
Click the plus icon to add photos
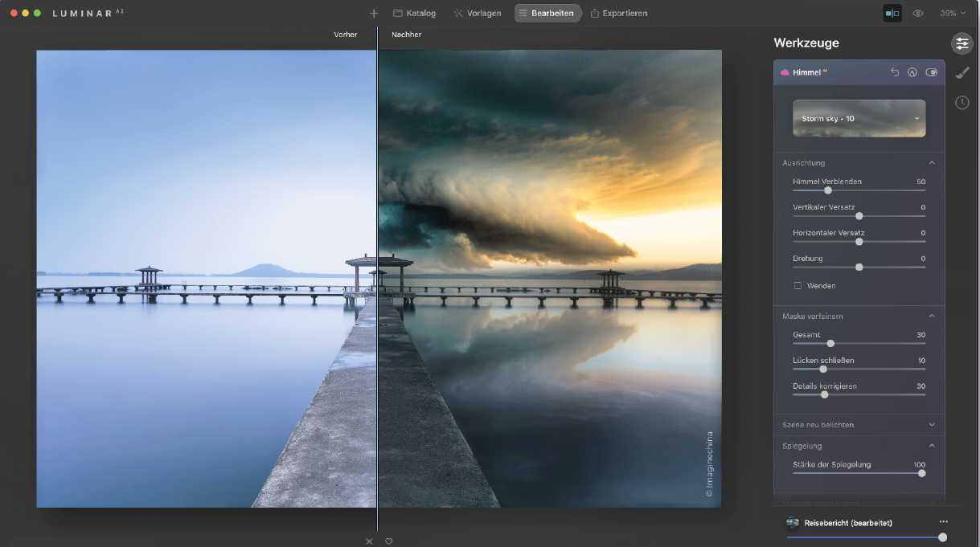[373, 14]
